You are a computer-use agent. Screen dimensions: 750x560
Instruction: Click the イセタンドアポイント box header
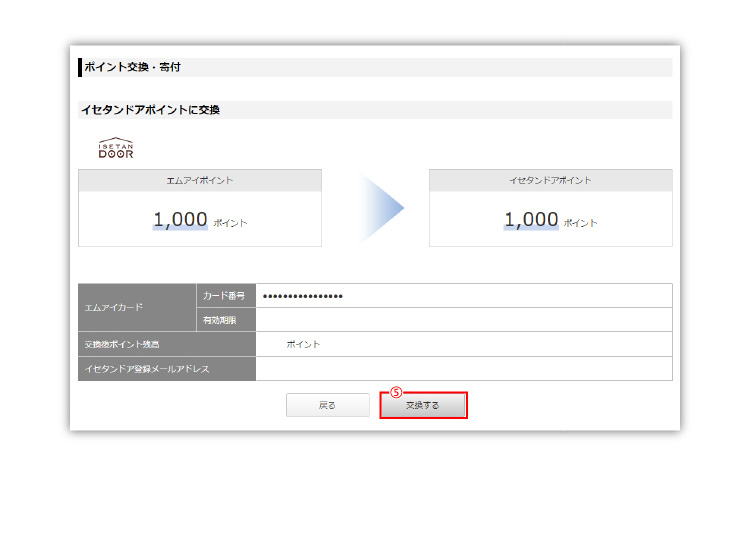click(551, 180)
